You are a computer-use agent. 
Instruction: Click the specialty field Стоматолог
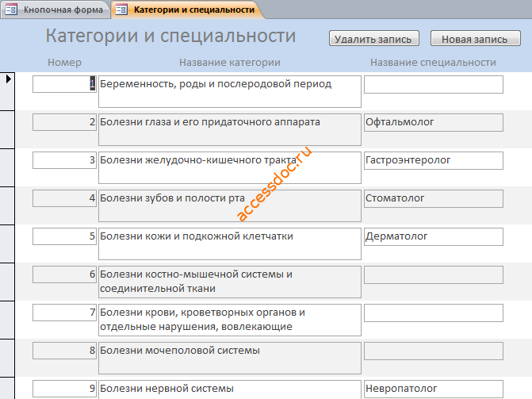(434, 198)
